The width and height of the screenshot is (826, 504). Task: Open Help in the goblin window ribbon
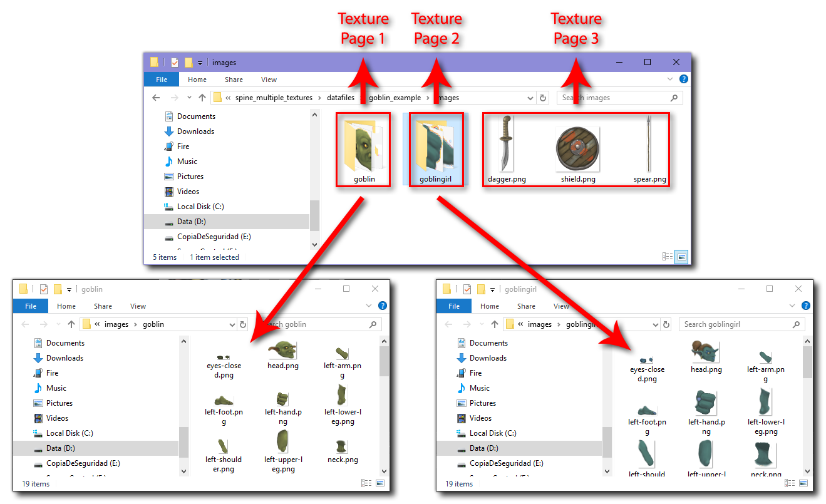(383, 306)
